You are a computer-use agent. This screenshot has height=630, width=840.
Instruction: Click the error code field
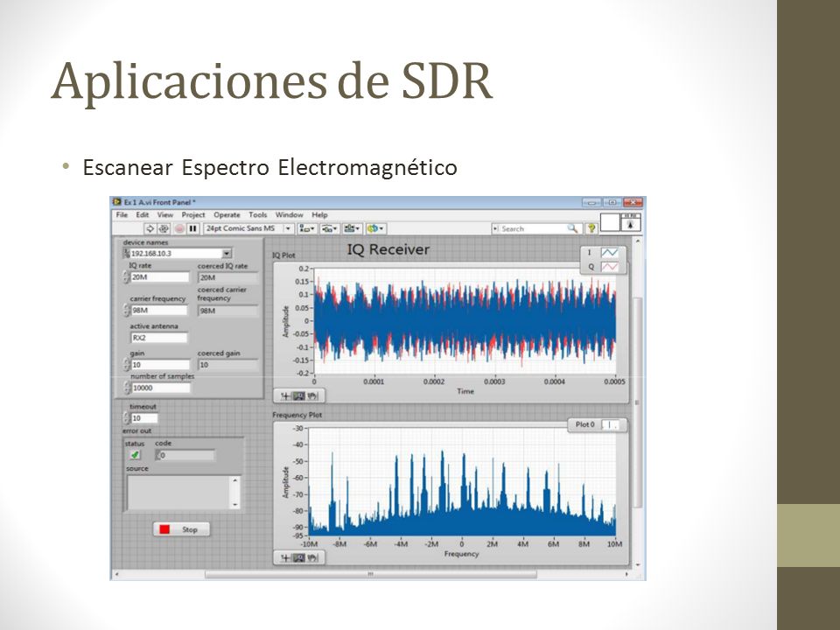point(185,455)
